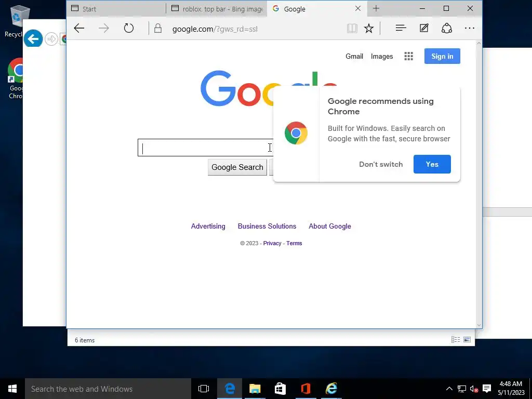Click Chrome logo in recommendation popup

pos(296,133)
